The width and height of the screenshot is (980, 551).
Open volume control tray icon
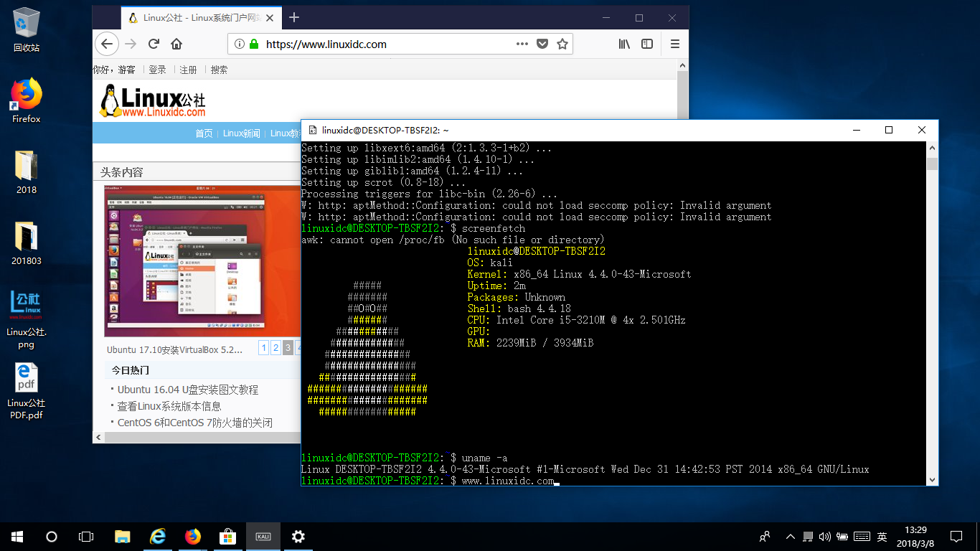[x=825, y=537]
